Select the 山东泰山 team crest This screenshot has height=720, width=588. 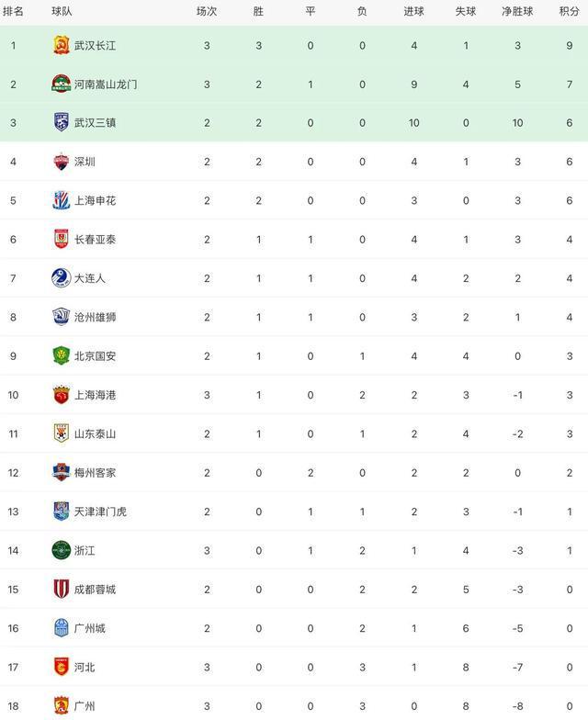point(61,433)
